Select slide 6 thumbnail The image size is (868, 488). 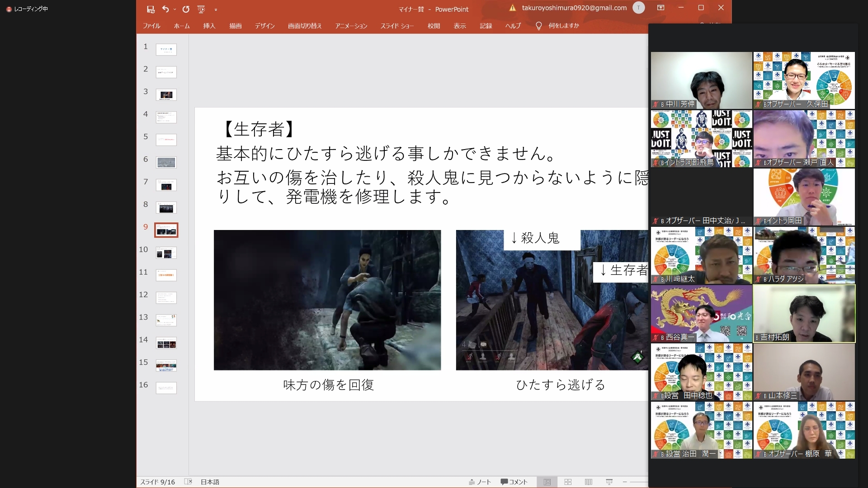pyautogui.click(x=166, y=162)
